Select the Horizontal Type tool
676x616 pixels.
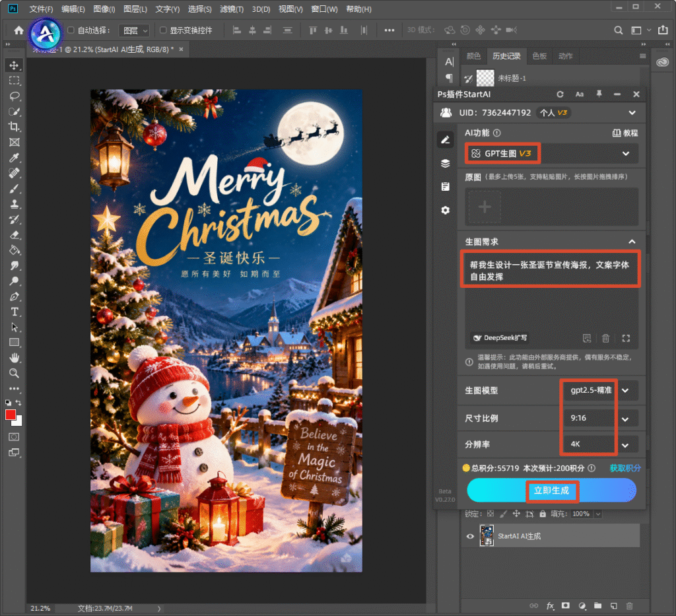[15, 312]
